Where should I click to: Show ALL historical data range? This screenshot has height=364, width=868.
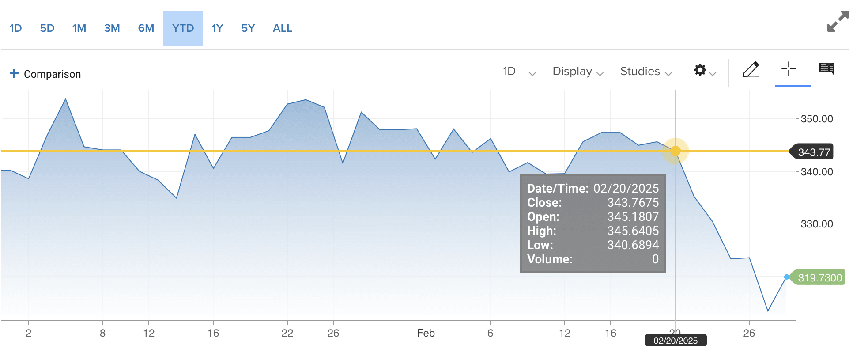point(283,28)
